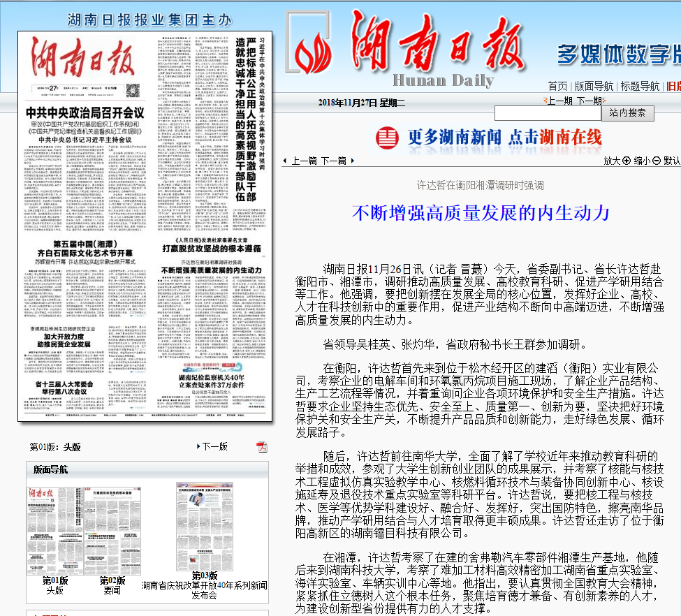Click 打赢脱贫攻坚战的根本遵循 headline on page image
This screenshot has height=616, width=681.
(x=212, y=249)
